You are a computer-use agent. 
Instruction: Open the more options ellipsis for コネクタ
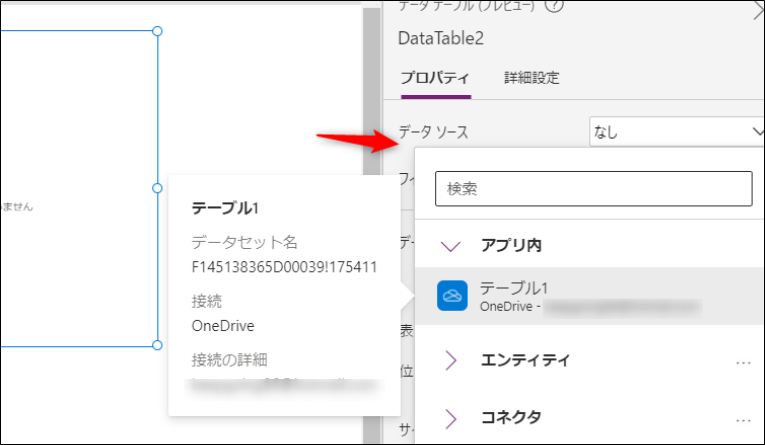pyautogui.click(x=743, y=420)
